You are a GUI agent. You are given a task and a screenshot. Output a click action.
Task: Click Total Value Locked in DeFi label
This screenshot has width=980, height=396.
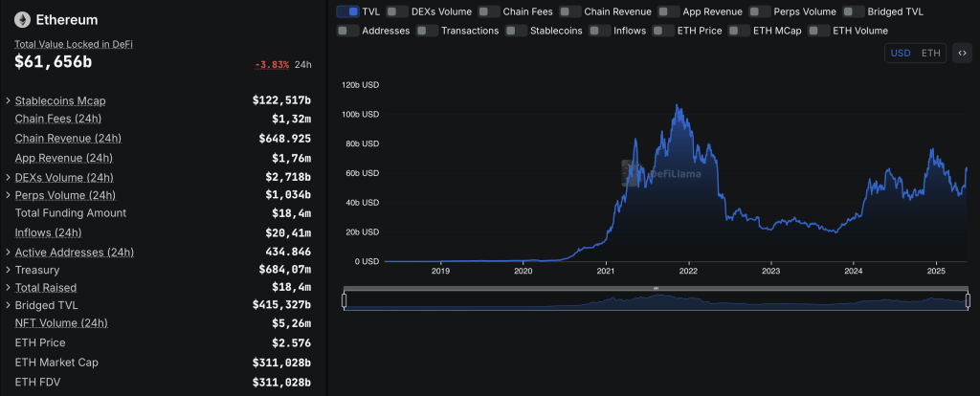74,44
